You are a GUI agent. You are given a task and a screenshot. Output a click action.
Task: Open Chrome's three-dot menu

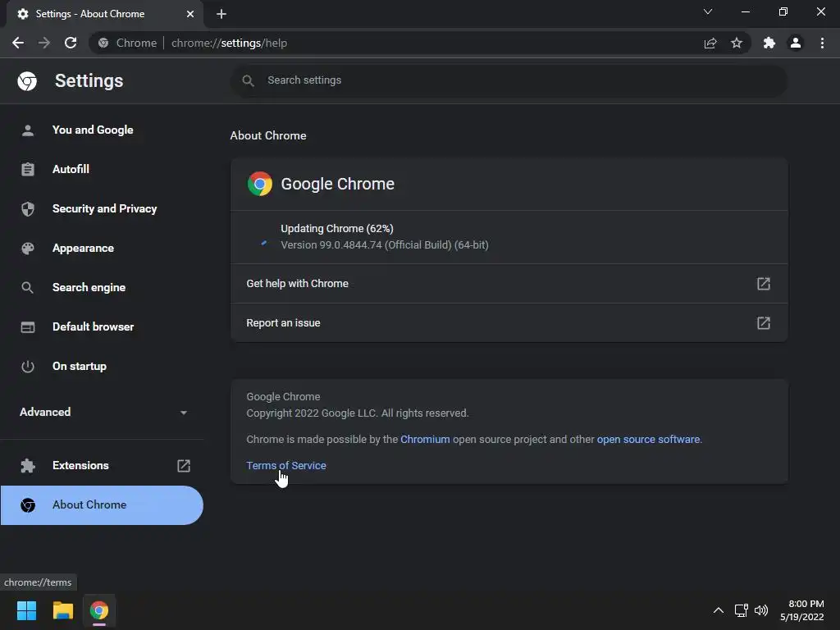(x=822, y=43)
